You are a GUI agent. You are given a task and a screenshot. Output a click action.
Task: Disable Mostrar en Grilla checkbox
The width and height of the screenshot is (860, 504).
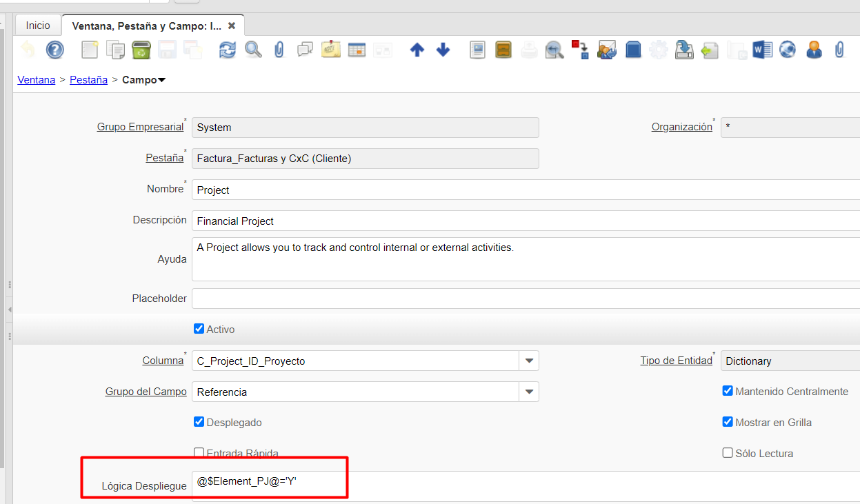[x=728, y=422]
